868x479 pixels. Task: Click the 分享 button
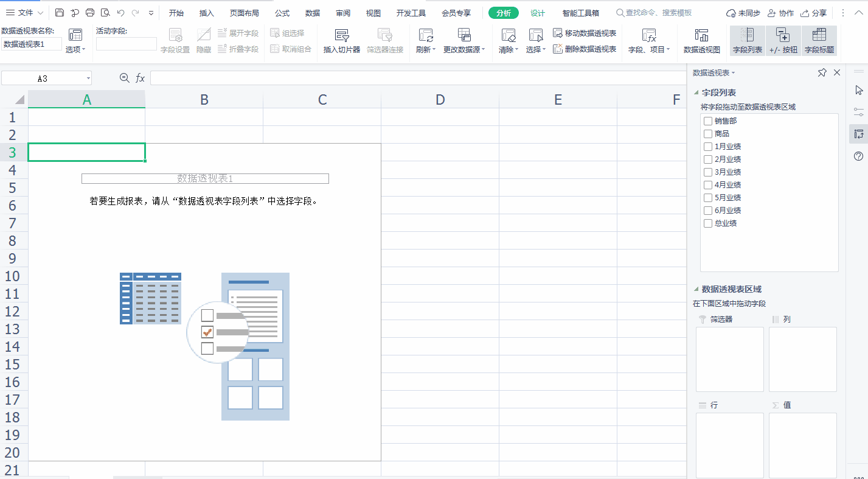click(x=814, y=13)
